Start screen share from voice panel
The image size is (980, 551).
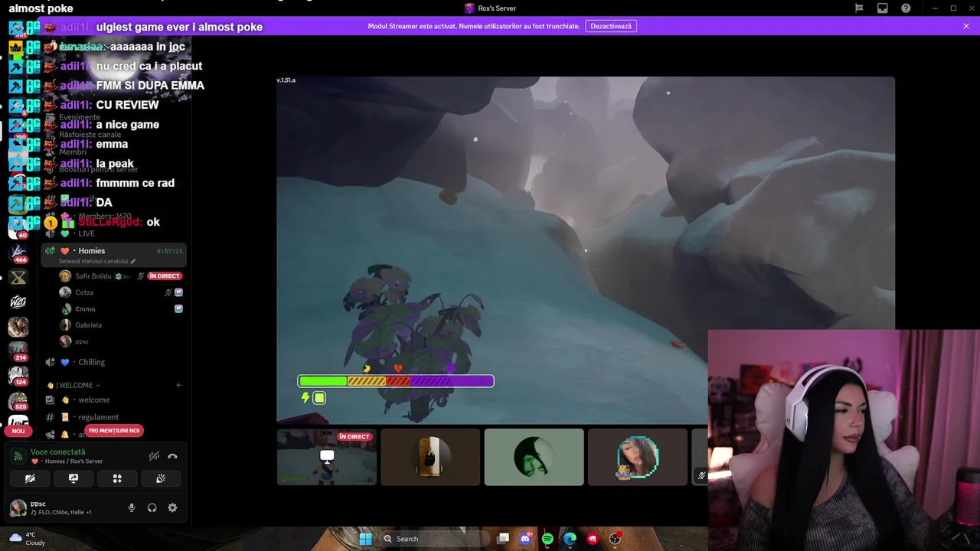click(73, 478)
